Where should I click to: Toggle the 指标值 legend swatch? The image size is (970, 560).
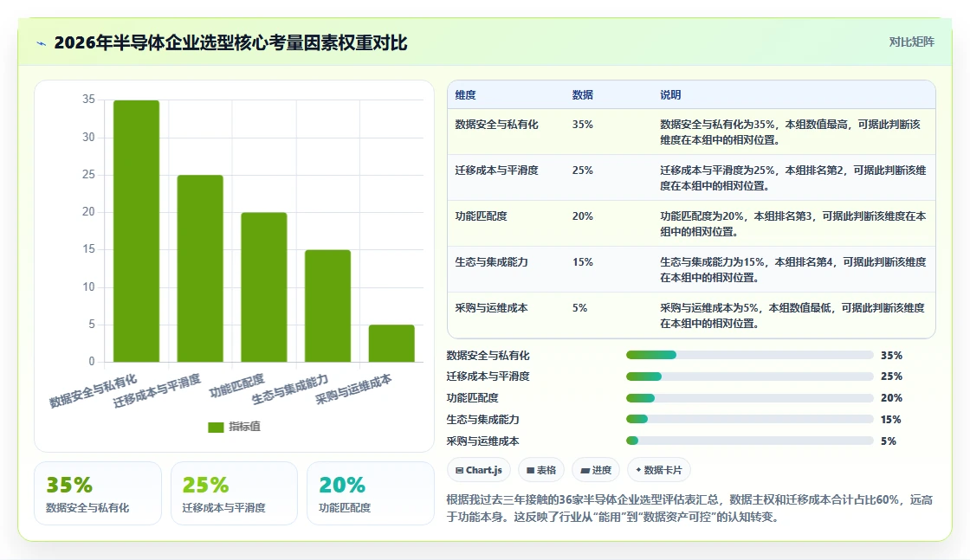point(216,427)
